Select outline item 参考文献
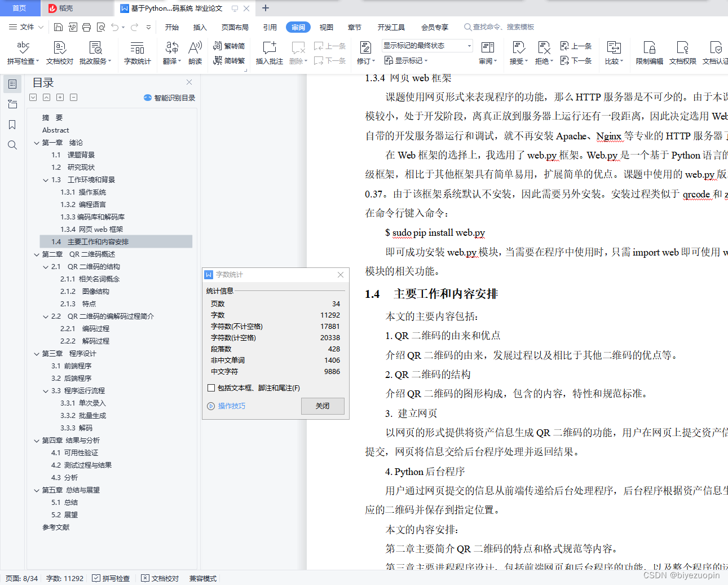This screenshot has height=585, width=728. (56, 527)
